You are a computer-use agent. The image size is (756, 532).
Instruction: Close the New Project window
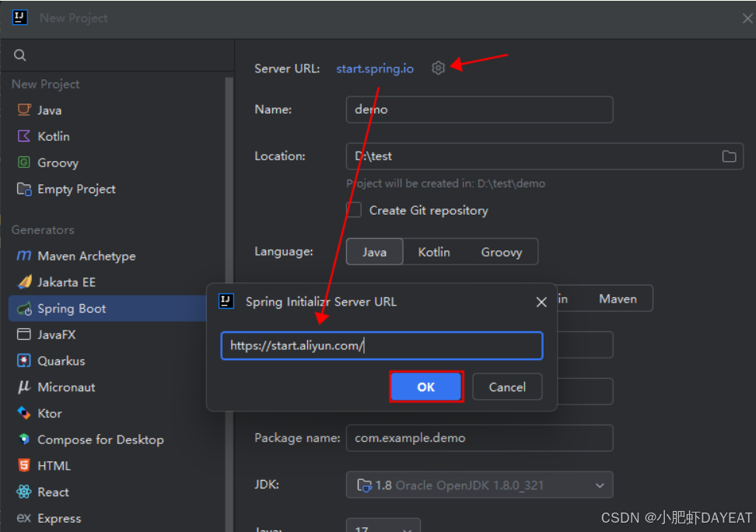point(747,19)
